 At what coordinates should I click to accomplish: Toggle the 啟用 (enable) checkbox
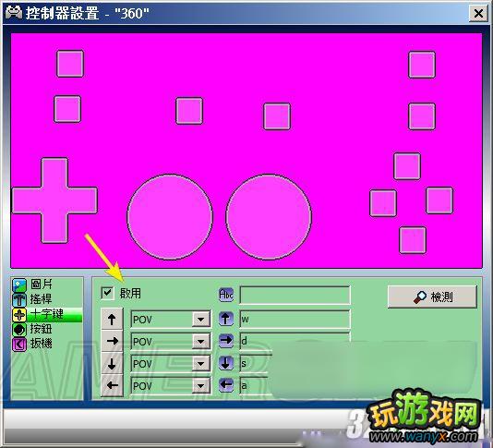[x=107, y=293]
